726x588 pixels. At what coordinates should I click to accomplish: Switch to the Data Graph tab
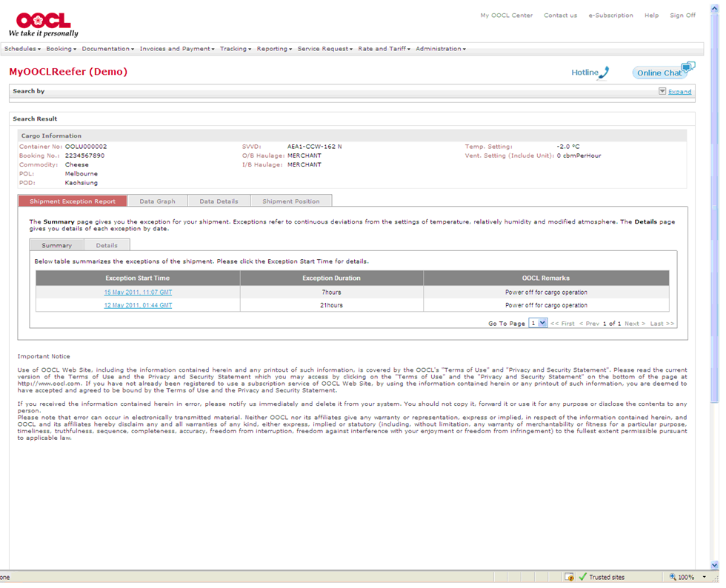157,201
